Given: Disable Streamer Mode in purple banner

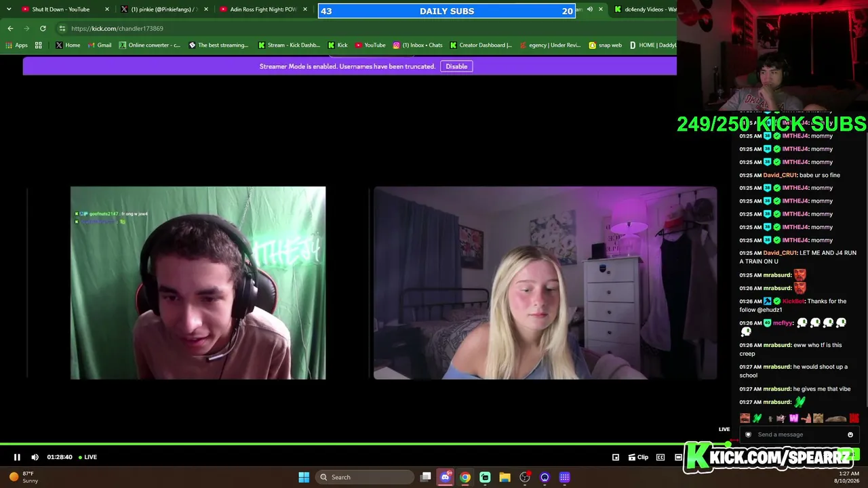Looking at the screenshot, I should click(456, 66).
